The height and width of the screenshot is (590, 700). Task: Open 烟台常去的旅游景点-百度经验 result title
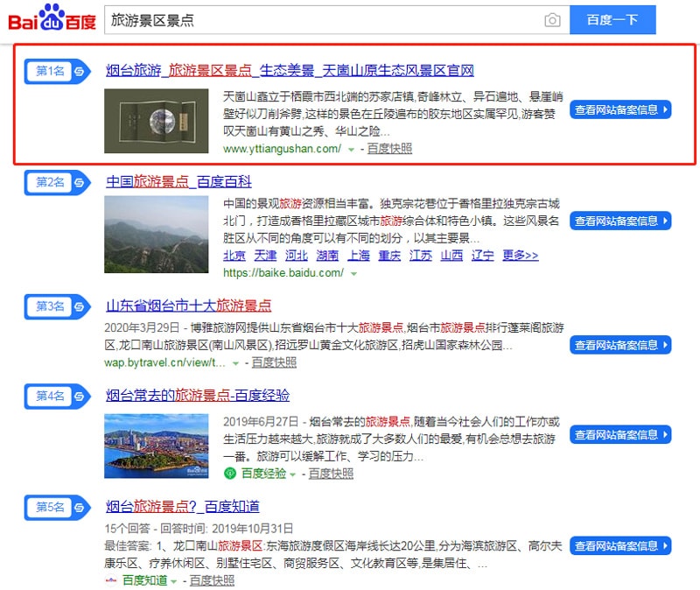198,395
